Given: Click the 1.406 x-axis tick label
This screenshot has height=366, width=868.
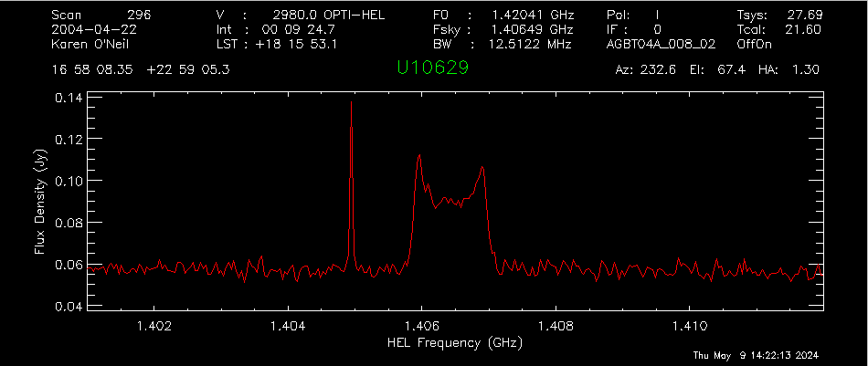Looking at the screenshot, I should pos(422,326).
